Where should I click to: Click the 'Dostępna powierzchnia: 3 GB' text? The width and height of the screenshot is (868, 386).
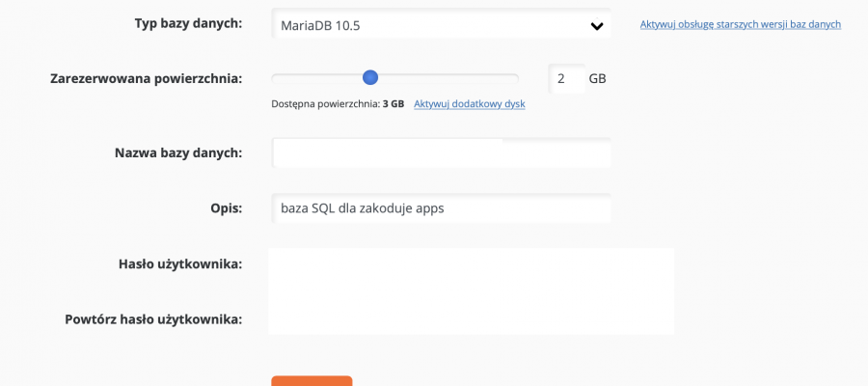click(x=338, y=103)
